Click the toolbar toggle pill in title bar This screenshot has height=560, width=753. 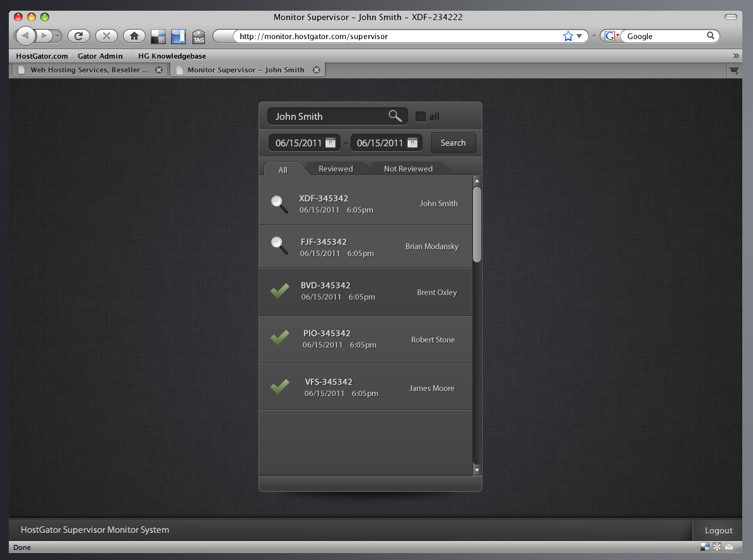tap(730, 17)
